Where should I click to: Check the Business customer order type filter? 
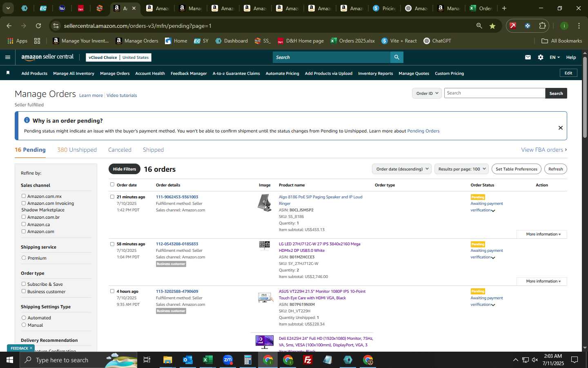(24, 291)
